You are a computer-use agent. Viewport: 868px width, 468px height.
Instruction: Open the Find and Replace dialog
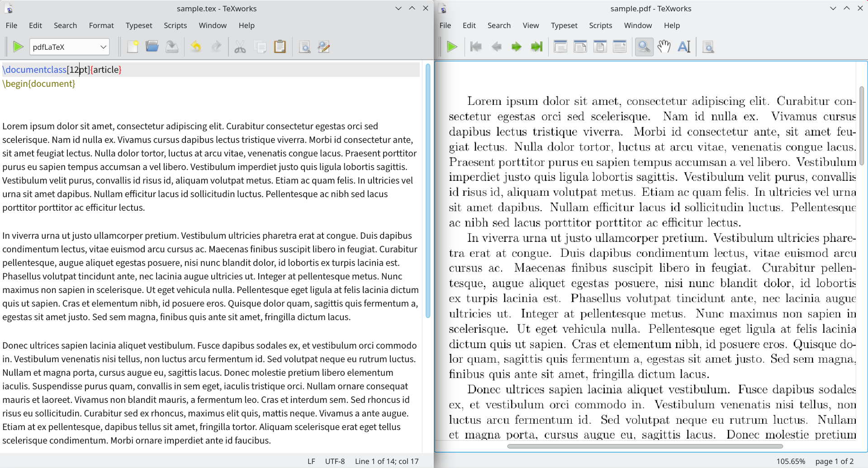pyautogui.click(x=324, y=47)
